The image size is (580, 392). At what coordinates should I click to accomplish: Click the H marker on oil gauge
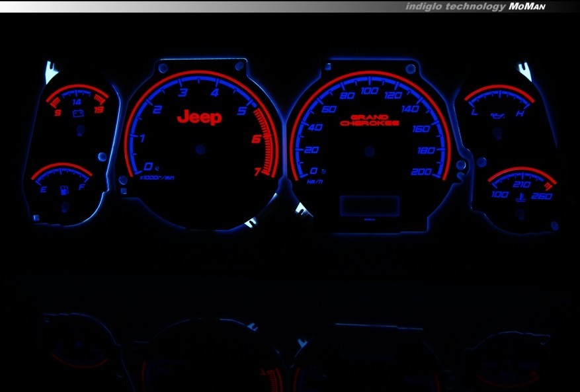(x=521, y=114)
